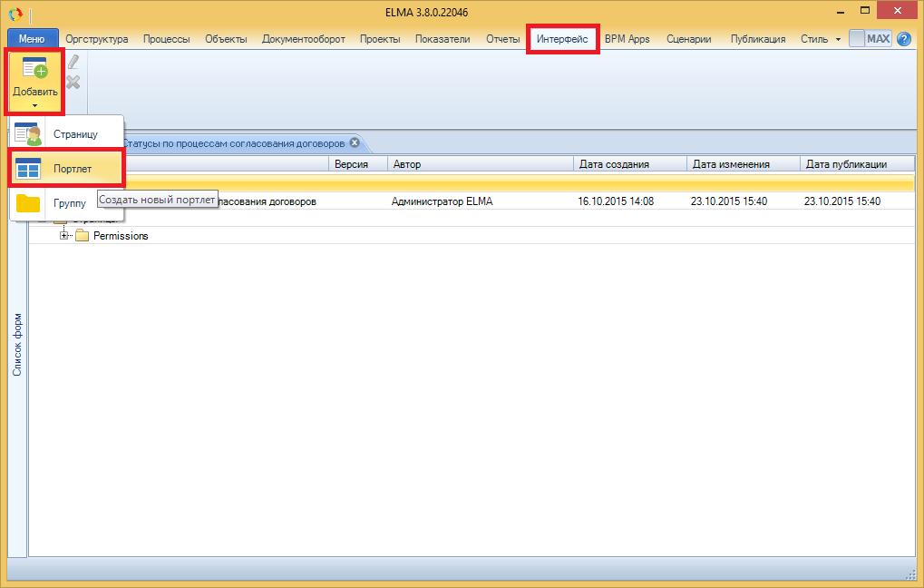Select Портлет in the Add dropdown
Viewport: 924px width, 588px height.
(72, 169)
